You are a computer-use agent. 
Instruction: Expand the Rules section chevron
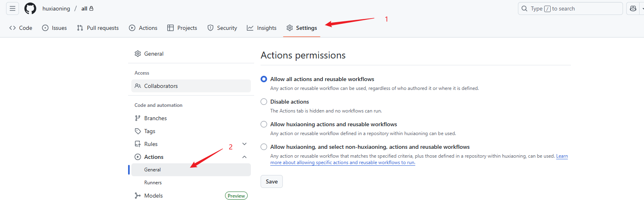coord(244,144)
